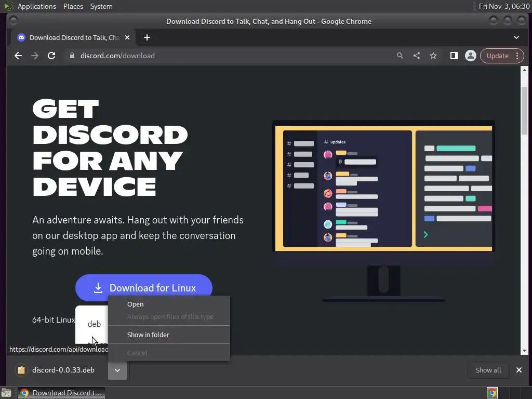Click the 64-bit Linux label
This screenshot has height=399, width=532.
click(x=54, y=320)
